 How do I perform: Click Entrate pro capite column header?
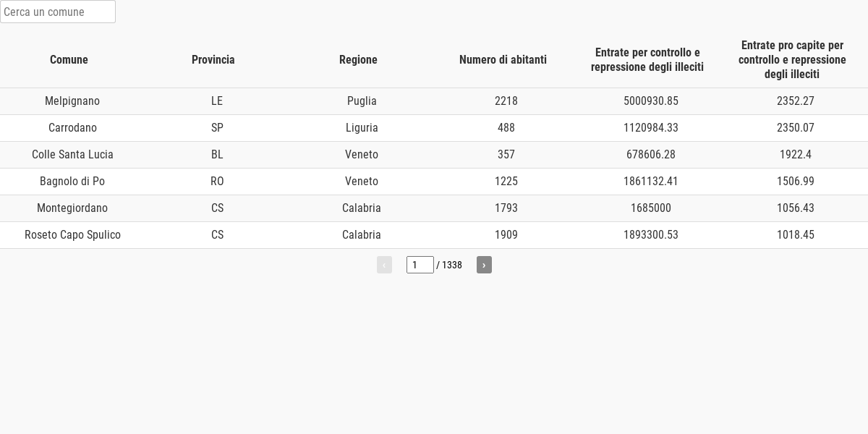[x=792, y=59]
